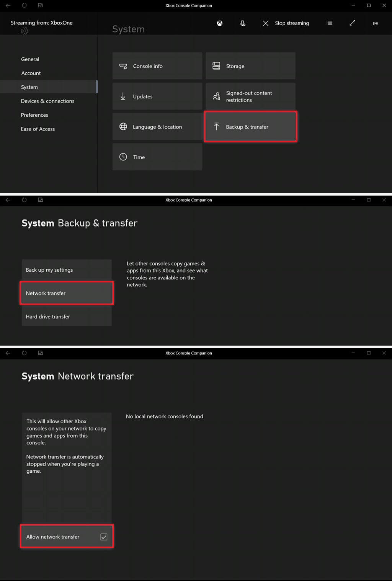Viewport: 392px width, 581px height.
Task: Open the streaming menu list icon
Action: coord(329,23)
